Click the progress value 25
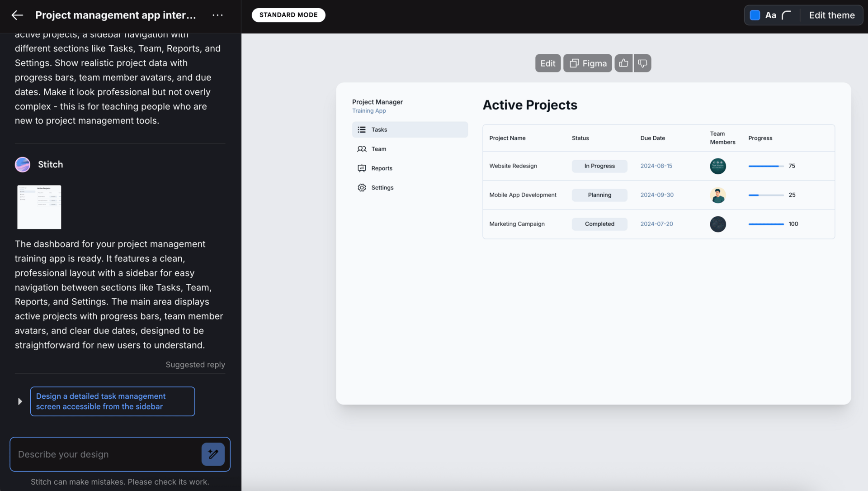This screenshot has width=868, height=491. tap(792, 195)
